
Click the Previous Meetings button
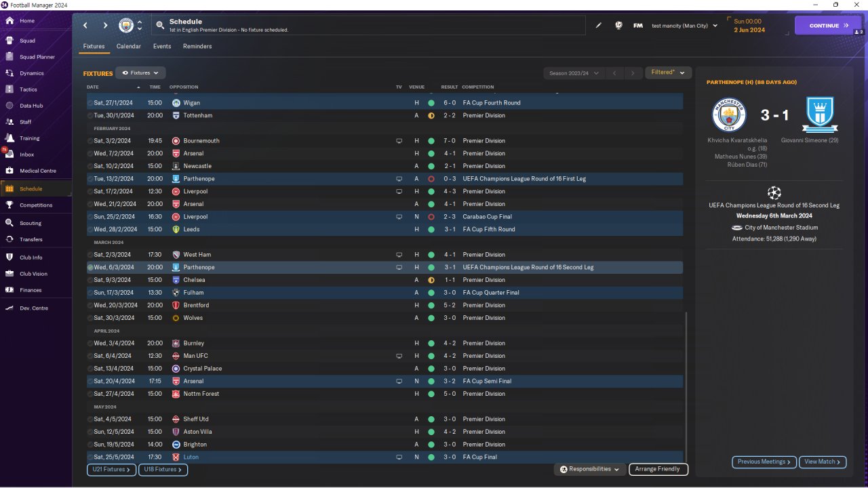pos(764,462)
